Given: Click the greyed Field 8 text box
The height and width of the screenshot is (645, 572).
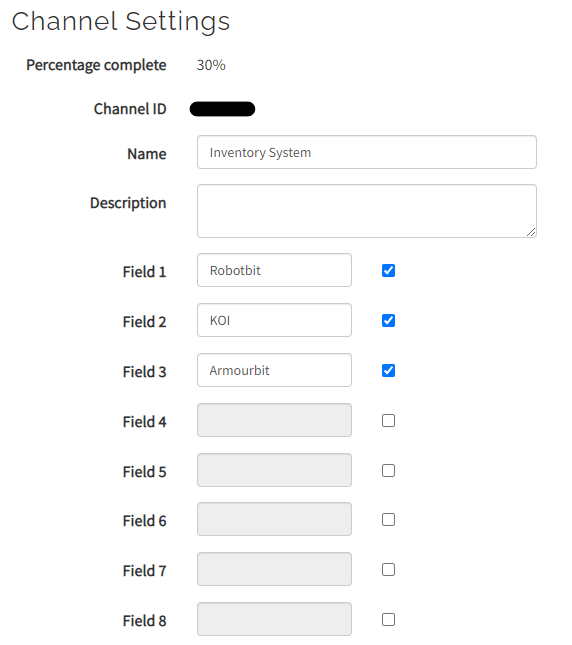Looking at the screenshot, I should click(274, 619).
